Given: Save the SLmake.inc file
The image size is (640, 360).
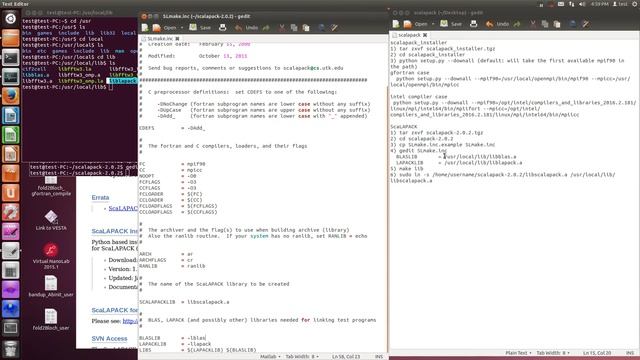Looking at the screenshot, I should 200,28.
